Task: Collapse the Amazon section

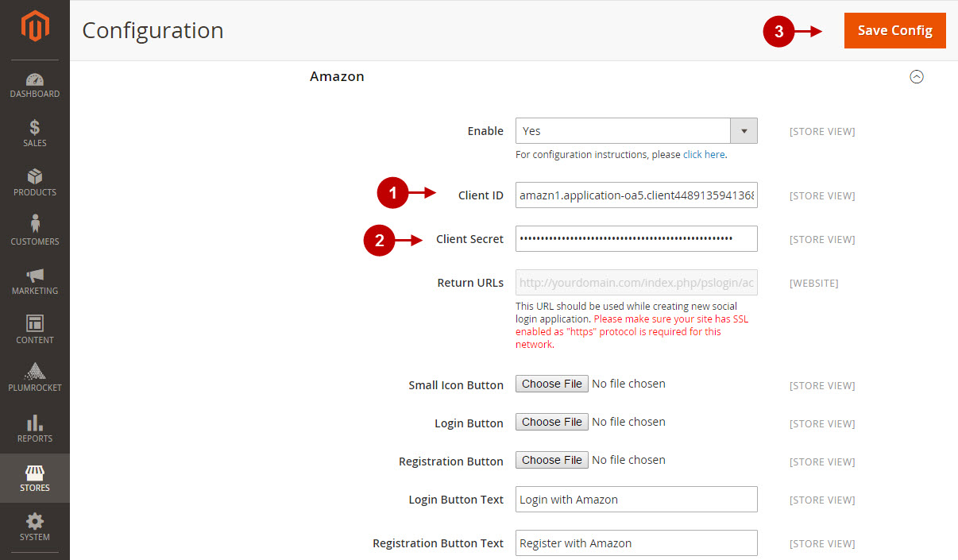Action: click(x=917, y=77)
